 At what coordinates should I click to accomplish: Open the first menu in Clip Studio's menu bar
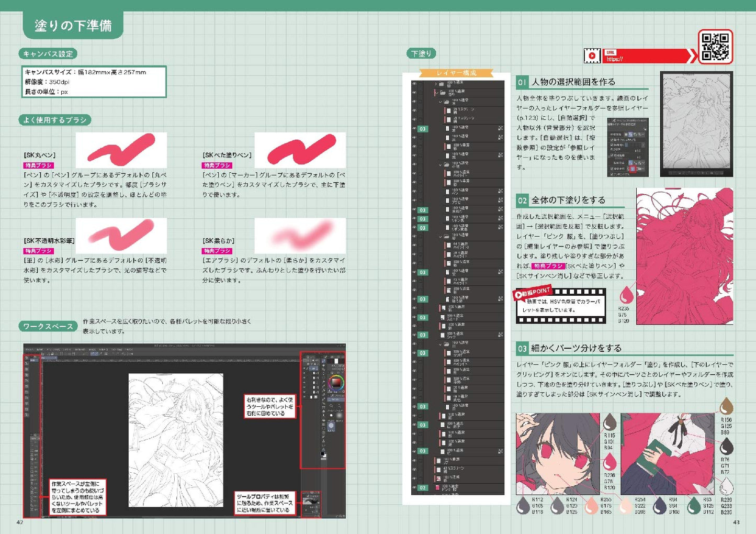click(x=29, y=349)
